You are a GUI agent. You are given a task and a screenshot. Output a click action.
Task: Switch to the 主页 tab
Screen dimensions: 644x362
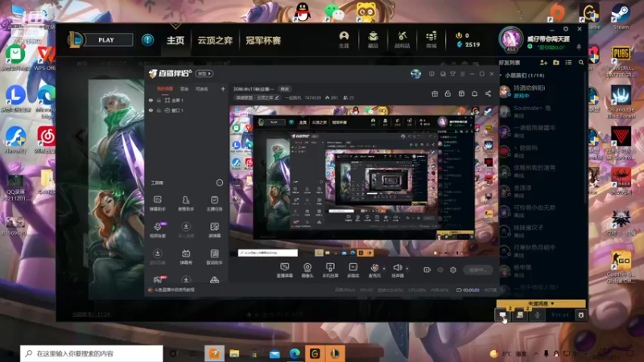point(175,40)
